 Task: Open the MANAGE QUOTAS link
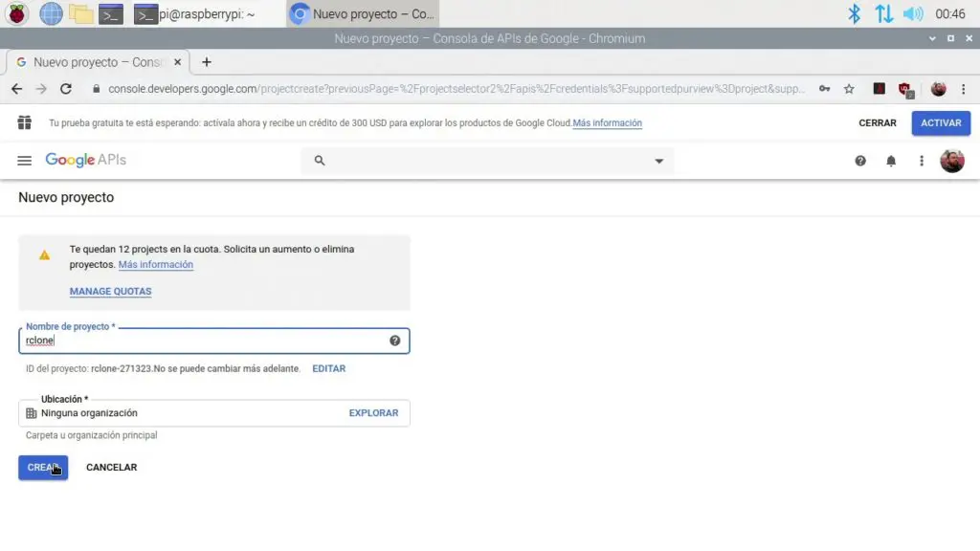[x=110, y=291]
